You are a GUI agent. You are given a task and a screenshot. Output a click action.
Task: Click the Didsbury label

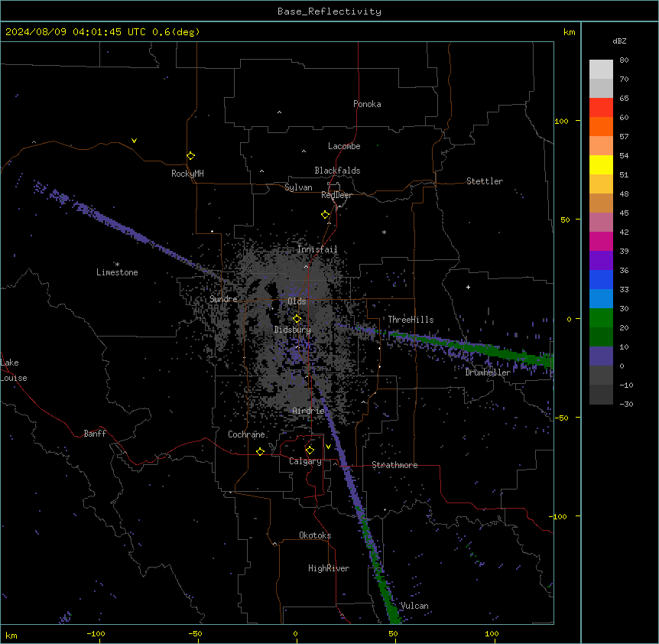(x=293, y=330)
